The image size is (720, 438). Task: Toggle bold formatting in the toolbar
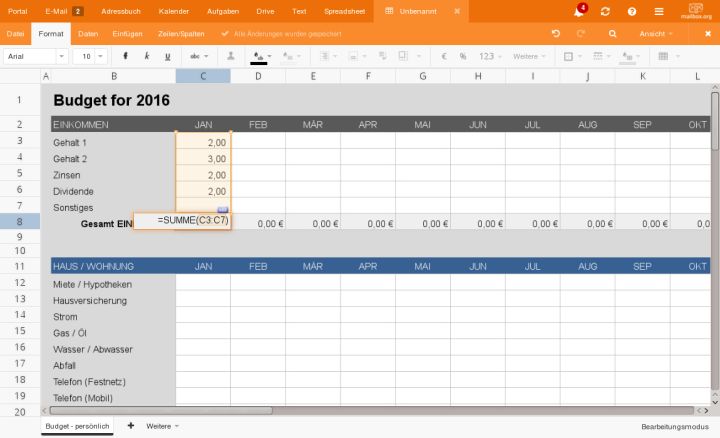click(125, 57)
